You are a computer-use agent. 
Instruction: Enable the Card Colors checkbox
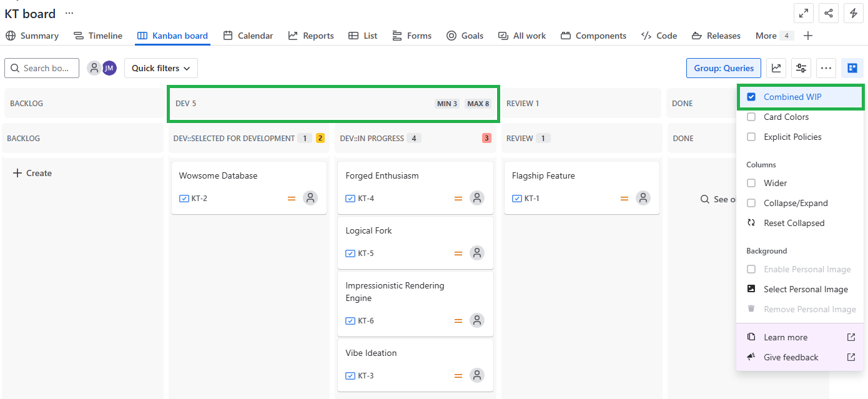coord(751,117)
